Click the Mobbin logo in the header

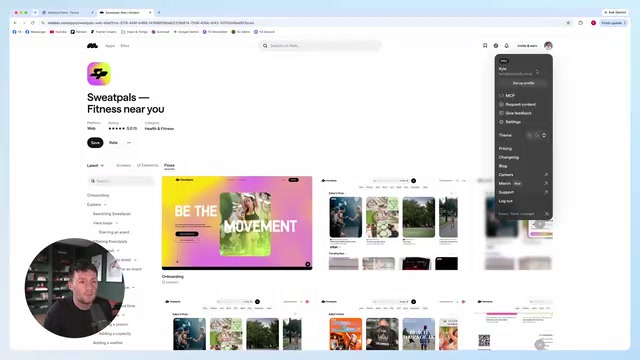click(92, 46)
